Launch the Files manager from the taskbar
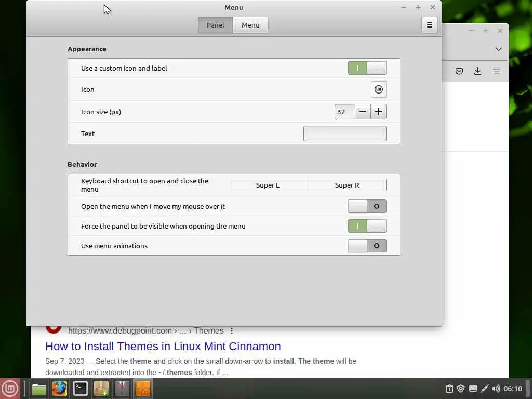The image size is (532, 399). pos(38,389)
